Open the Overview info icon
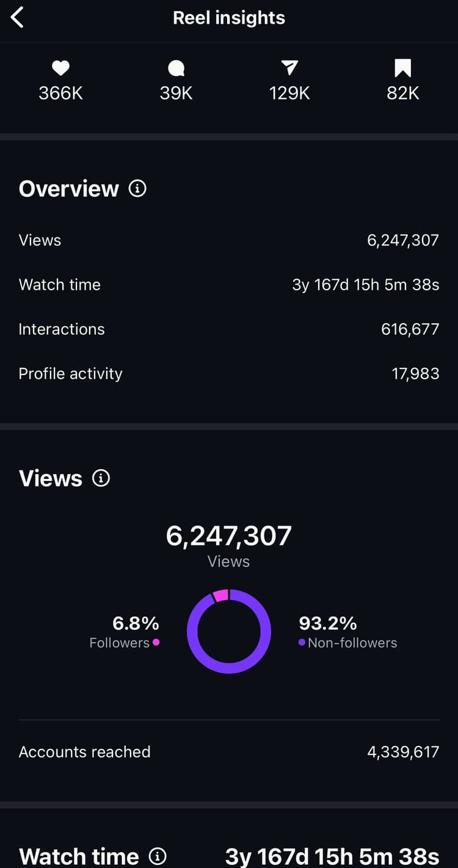This screenshot has width=458, height=868. [137, 189]
